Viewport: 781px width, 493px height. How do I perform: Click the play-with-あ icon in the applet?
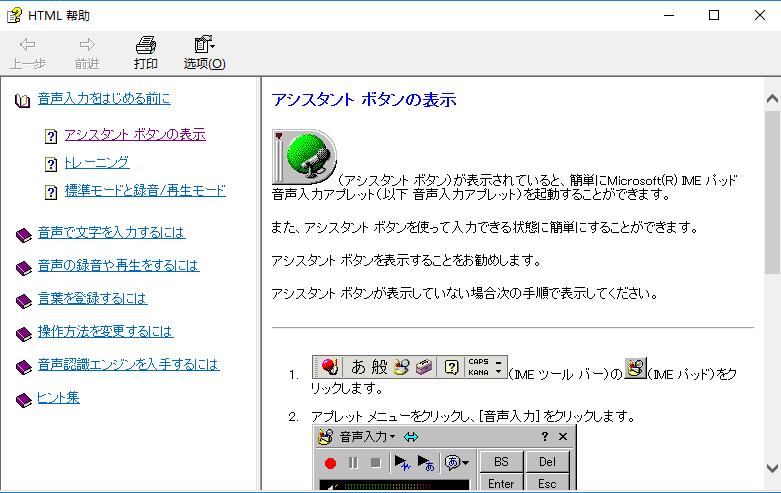click(426, 463)
